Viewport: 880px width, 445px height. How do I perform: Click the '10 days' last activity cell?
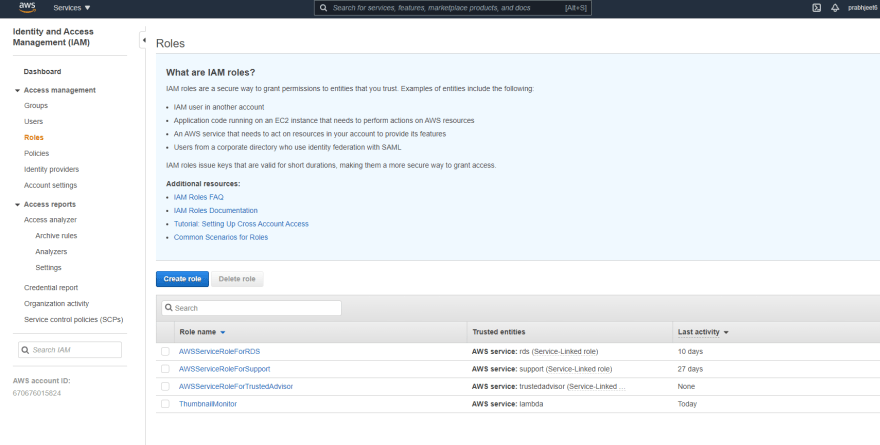(x=690, y=351)
